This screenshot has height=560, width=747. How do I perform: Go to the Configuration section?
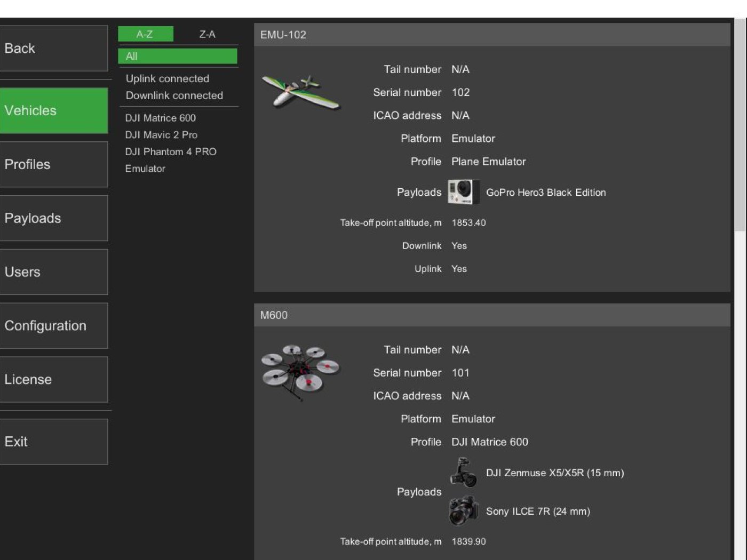[x=53, y=326]
